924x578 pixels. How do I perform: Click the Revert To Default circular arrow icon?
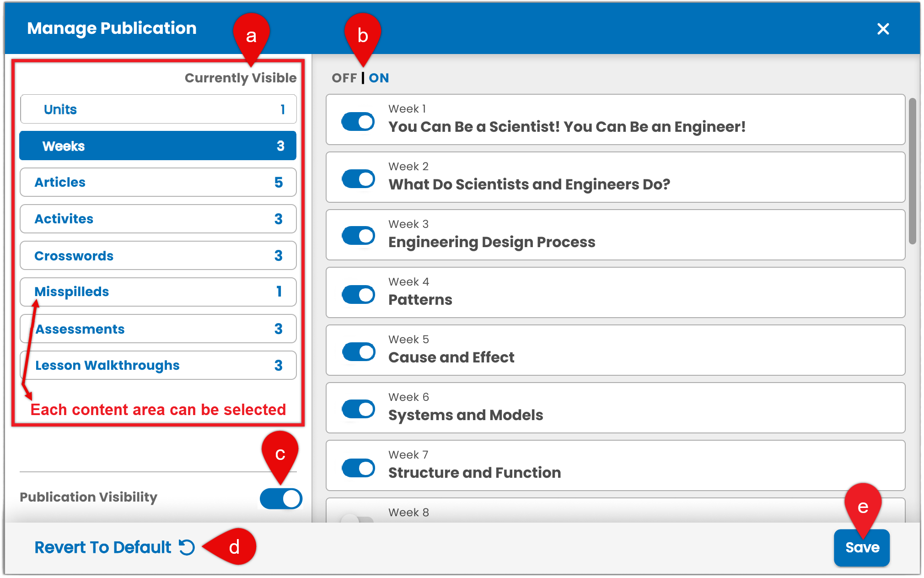[187, 547]
